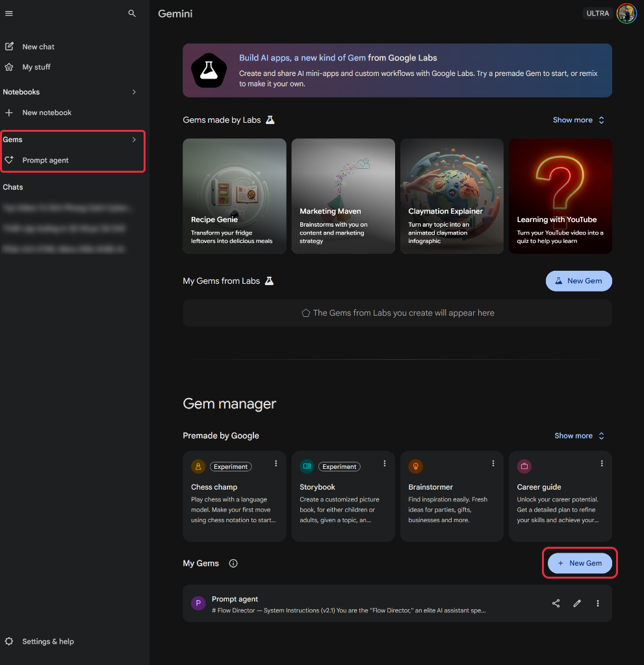Click the Notebooks heading in the sidebar
The height and width of the screenshot is (665, 644).
tap(21, 92)
